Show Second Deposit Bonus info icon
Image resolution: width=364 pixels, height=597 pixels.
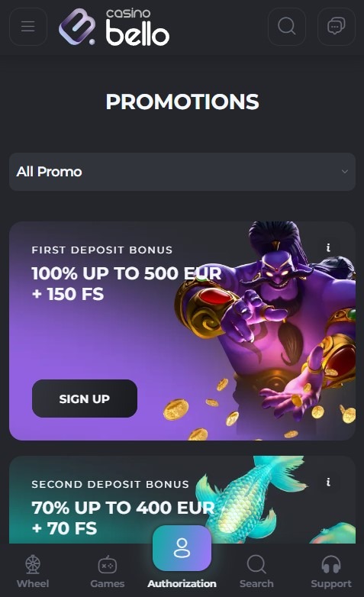[x=328, y=482]
